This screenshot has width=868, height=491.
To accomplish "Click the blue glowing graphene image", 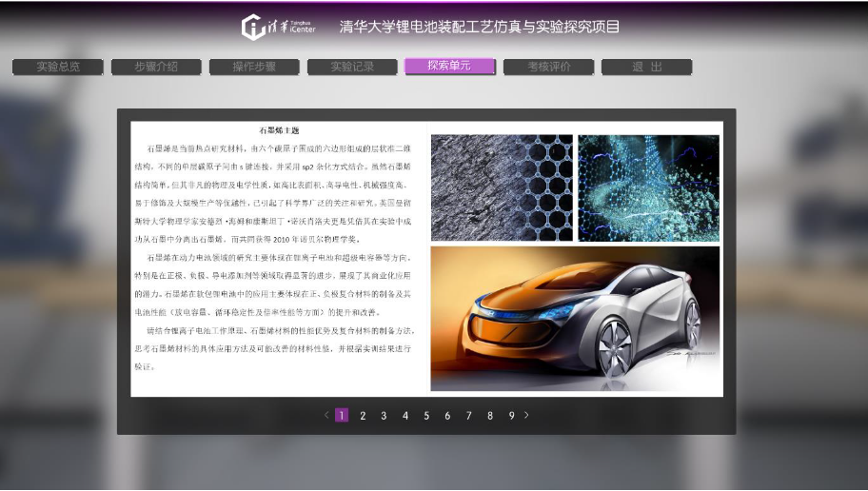I will point(648,187).
